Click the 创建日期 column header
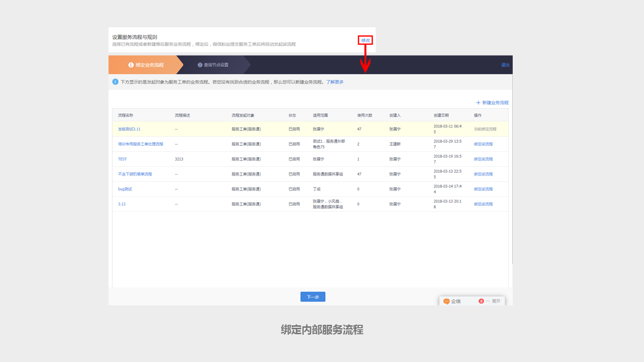The image size is (644, 362). coord(441,115)
